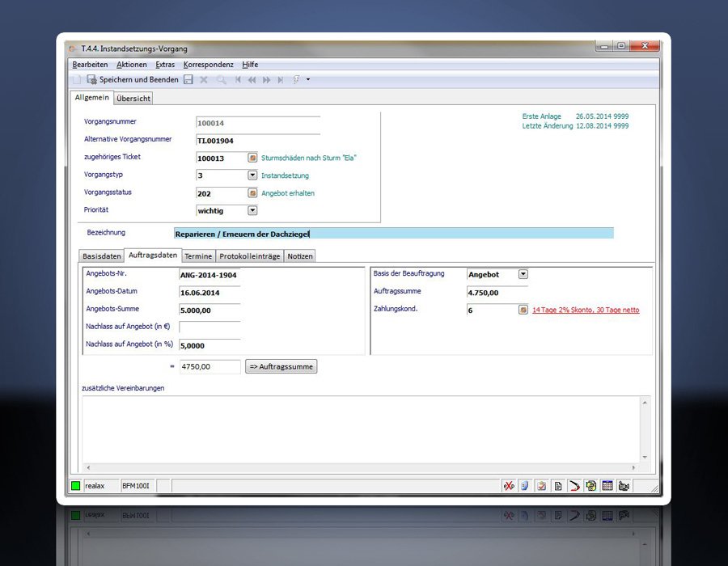Click the Nachlass auf Angebot (in €) field

point(210,327)
